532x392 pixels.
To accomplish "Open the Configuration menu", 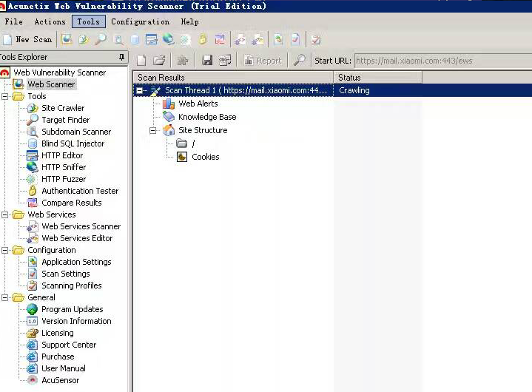I will coord(140,21).
